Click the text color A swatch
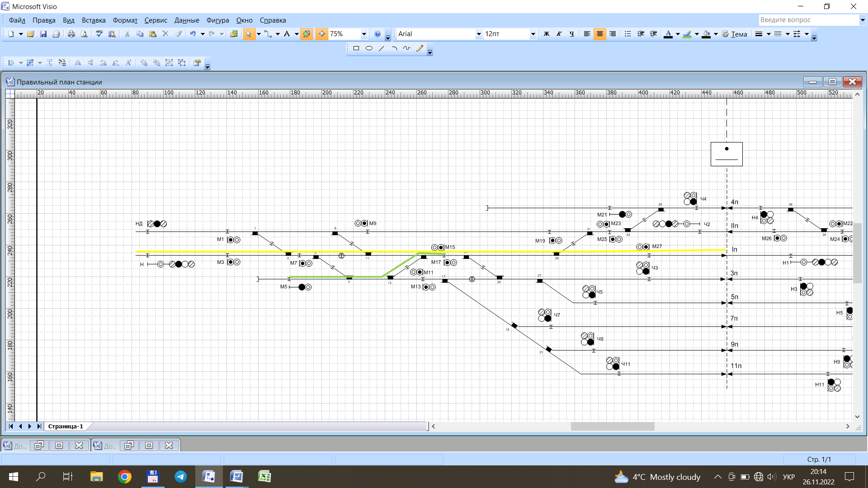The width and height of the screenshot is (868, 488). [x=668, y=34]
